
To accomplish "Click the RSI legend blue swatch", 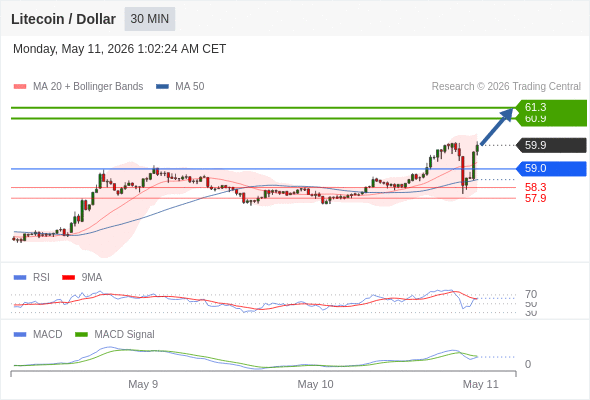I will [x=20, y=278].
